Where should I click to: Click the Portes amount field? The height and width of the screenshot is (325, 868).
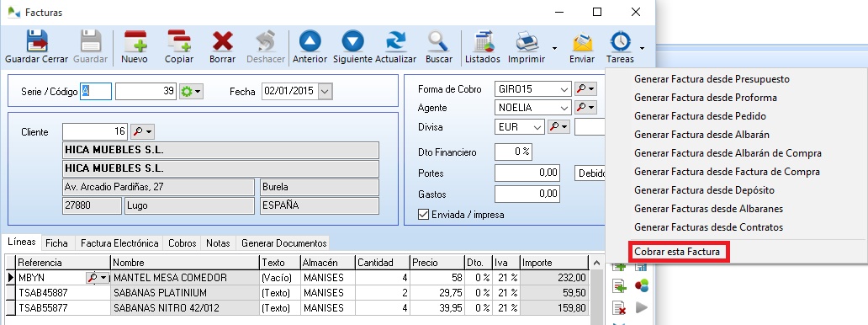(x=527, y=173)
